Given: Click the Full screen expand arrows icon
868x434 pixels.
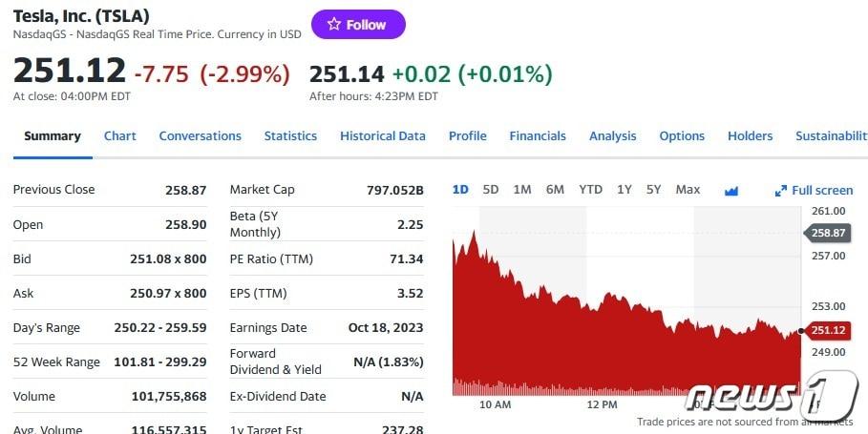Looking at the screenshot, I should pyautogui.click(x=781, y=191).
